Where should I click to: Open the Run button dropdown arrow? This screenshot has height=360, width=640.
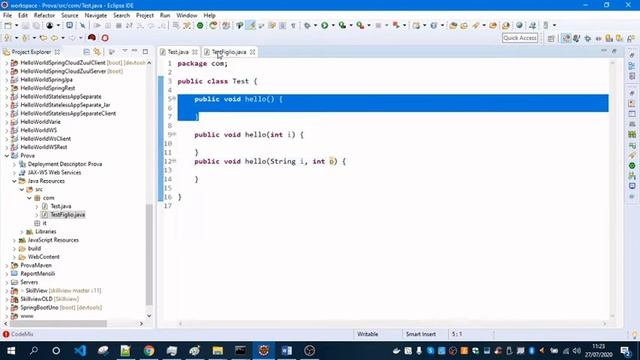(333, 25)
